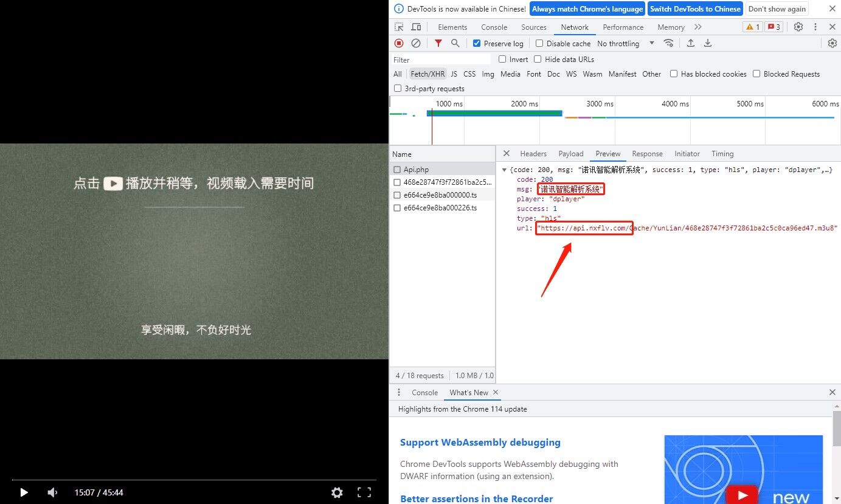The width and height of the screenshot is (841, 504).
Task: Open the hidden panels chevron next to Memory
Action: click(697, 27)
